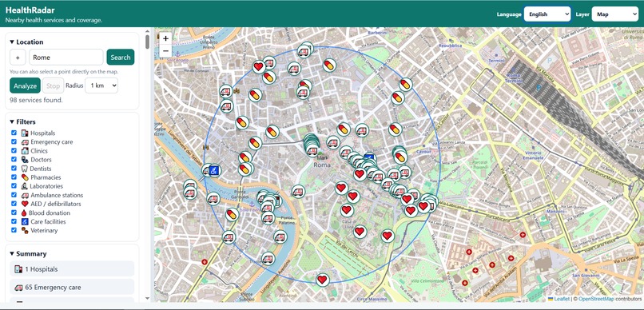The height and width of the screenshot is (310, 644).
Task: Click the location input containing Rome
Action: 66,58
